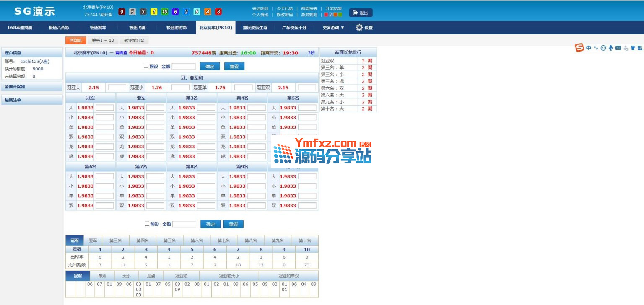
Task: Select the green theme color swatch
Action: (340, 15)
